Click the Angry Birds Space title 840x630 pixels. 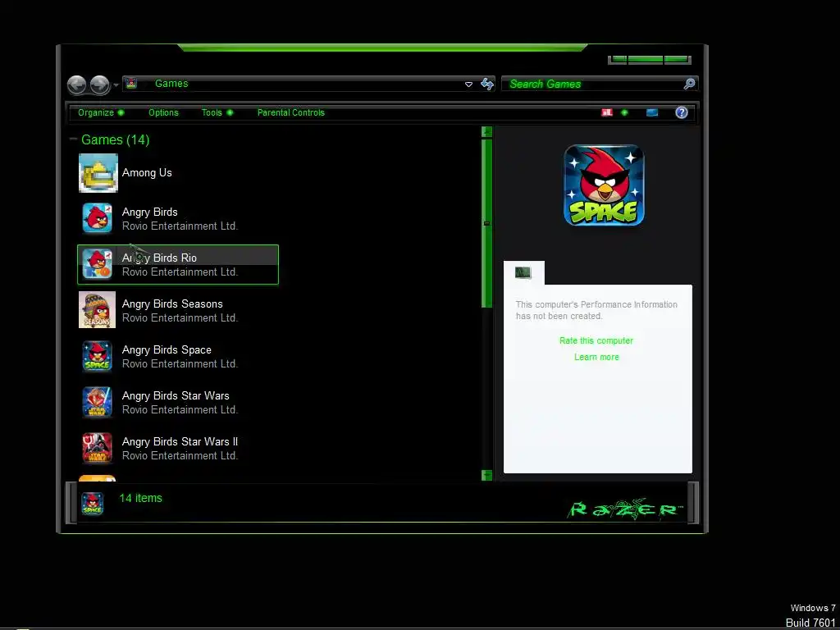167,349
